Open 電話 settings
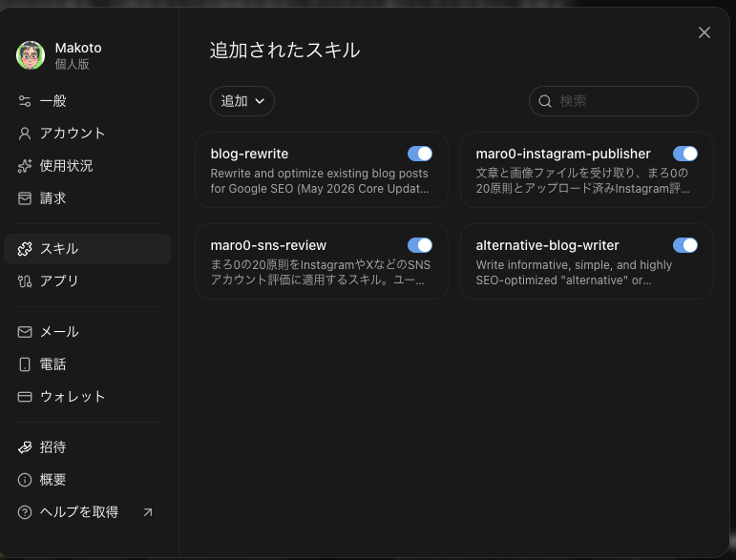 [x=87, y=364]
